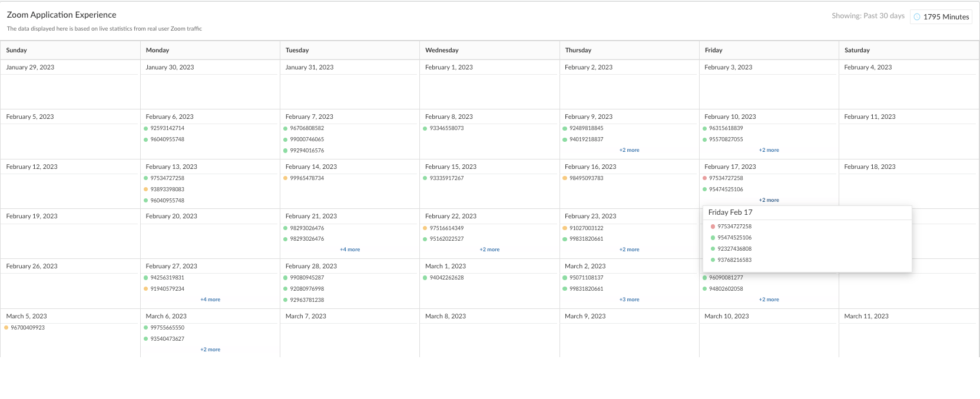Open meeting 92327436808 in the popup
This screenshot has height=399, width=980.
[x=734, y=249]
